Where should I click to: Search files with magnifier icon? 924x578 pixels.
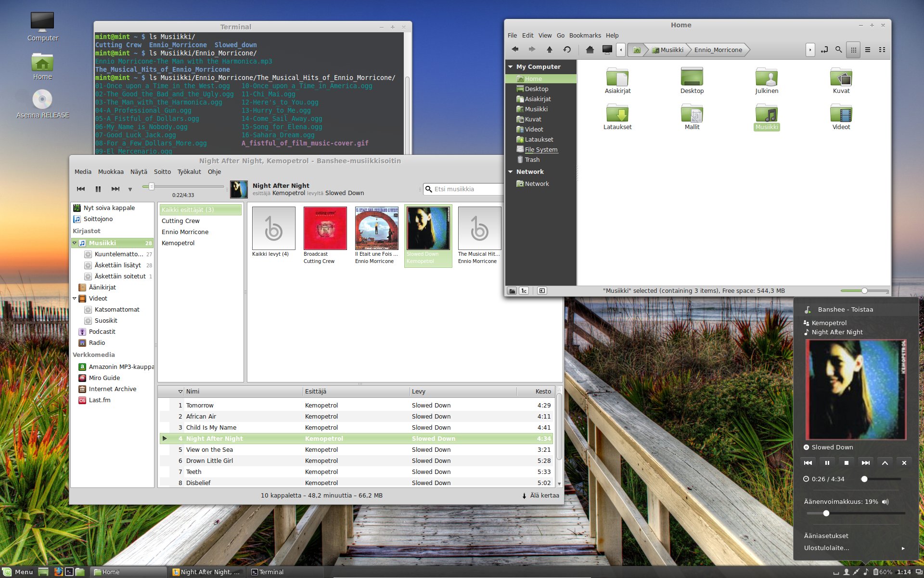(x=838, y=50)
